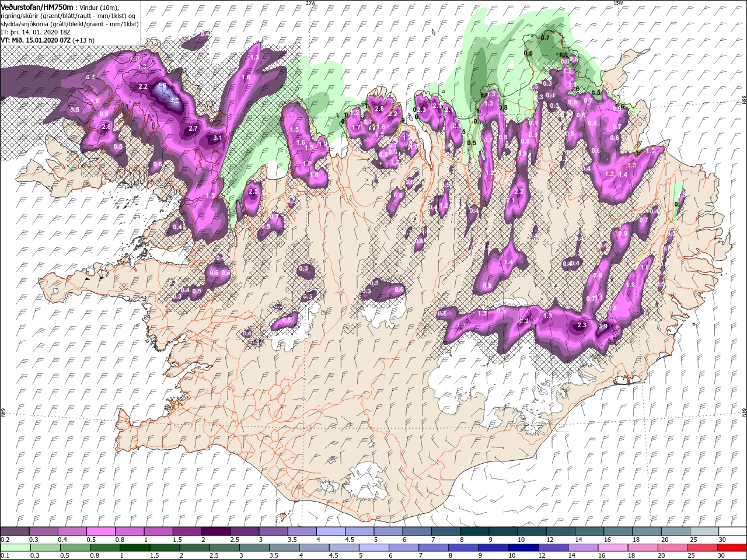Click the 15W longitude label
This screenshot has height=560, width=747.
point(618,3)
